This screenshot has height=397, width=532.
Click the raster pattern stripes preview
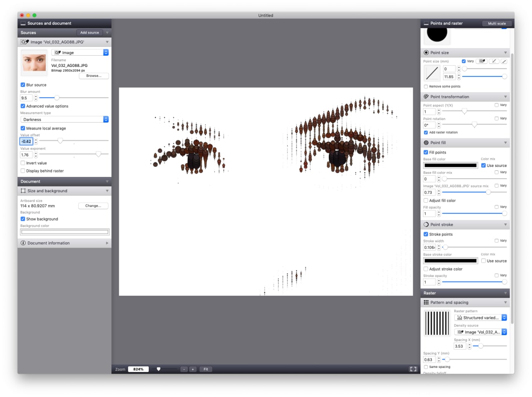[x=437, y=323]
